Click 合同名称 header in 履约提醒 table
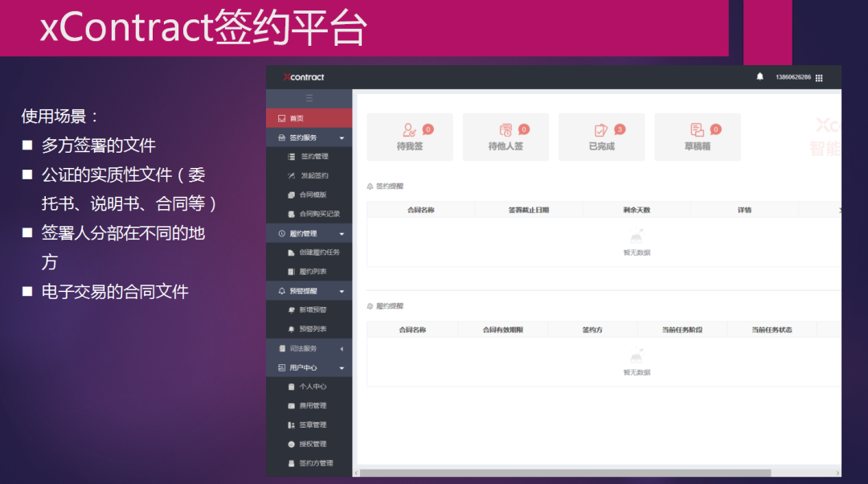The image size is (868, 484). click(x=412, y=330)
